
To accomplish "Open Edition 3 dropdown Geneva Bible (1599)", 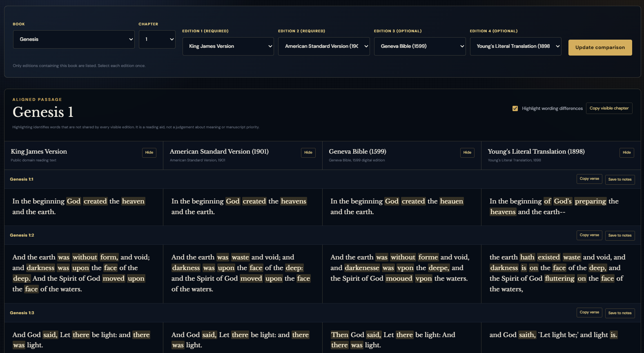I will pyautogui.click(x=420, y=46).
